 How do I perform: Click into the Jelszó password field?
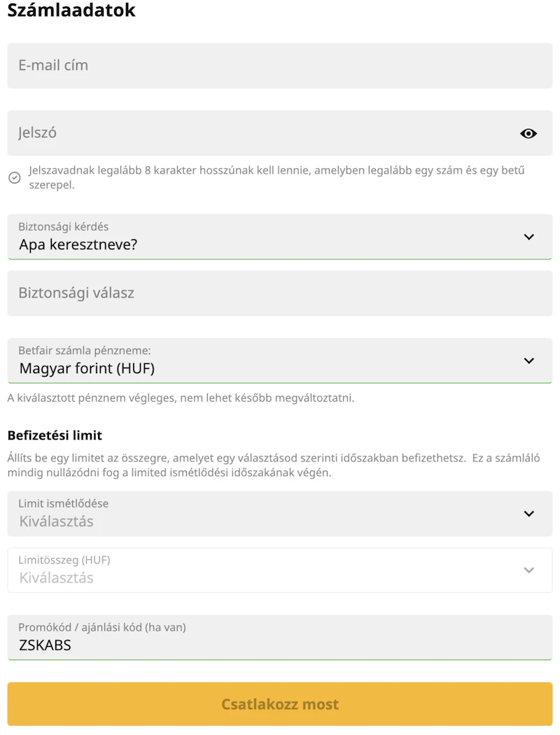pos(259,133)
